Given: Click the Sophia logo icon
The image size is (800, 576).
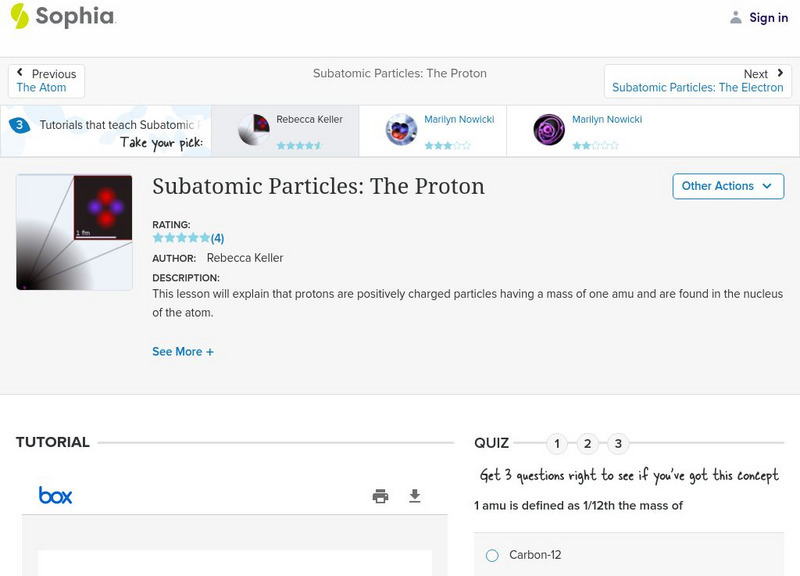Looking at the screenshot, I should (19, 15).
